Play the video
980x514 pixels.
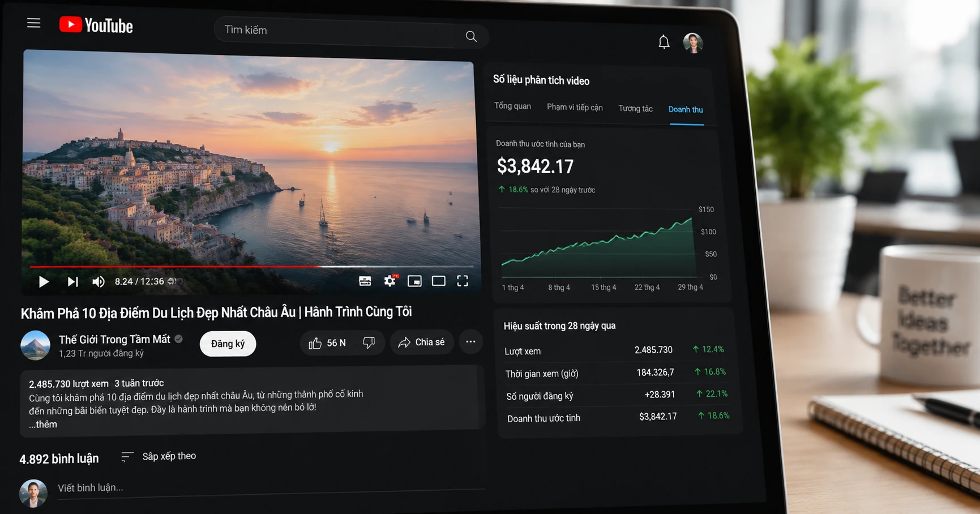coord(44,281)
